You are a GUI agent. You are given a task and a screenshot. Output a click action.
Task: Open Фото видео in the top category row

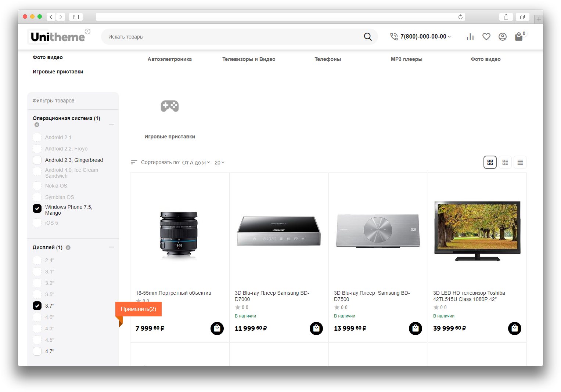point(486,59)
